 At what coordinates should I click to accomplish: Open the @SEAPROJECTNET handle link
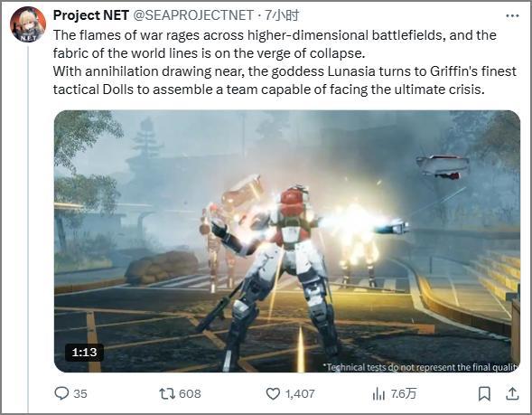(x=193, y=15)
